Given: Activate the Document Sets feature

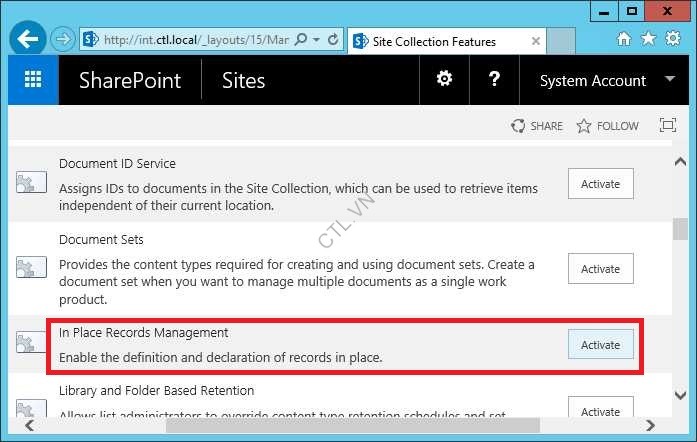Looking at the screenshot, I should click(x=600, y=269).
